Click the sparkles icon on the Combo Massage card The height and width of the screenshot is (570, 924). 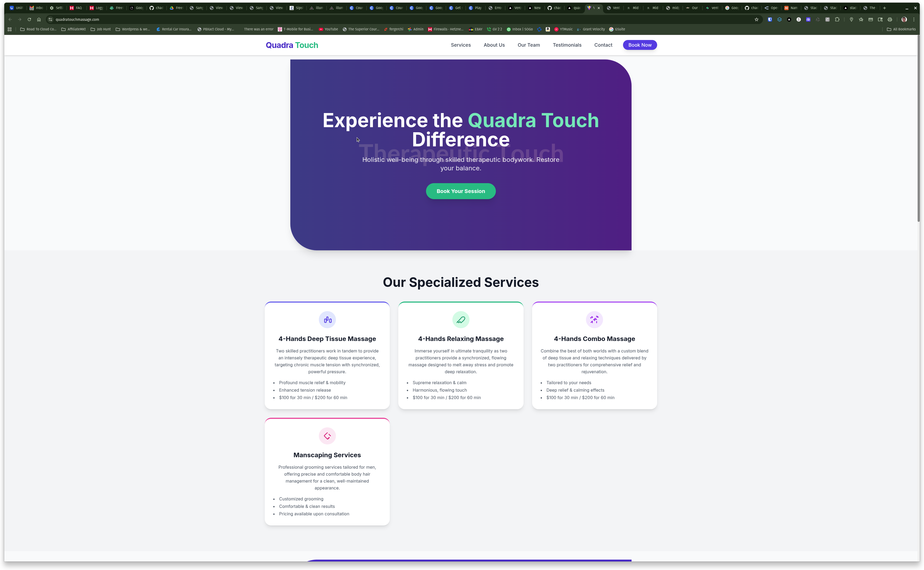pyautogui.click(x=594, y=319)
